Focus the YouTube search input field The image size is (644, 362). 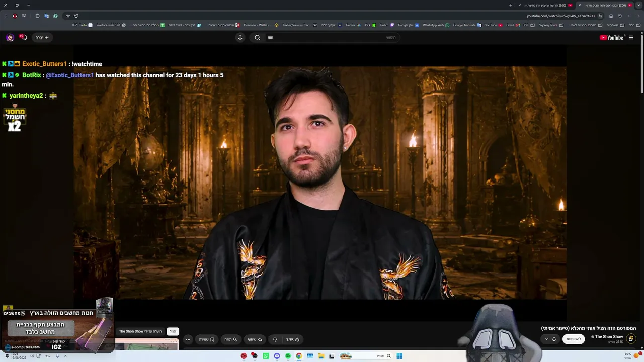332,37
